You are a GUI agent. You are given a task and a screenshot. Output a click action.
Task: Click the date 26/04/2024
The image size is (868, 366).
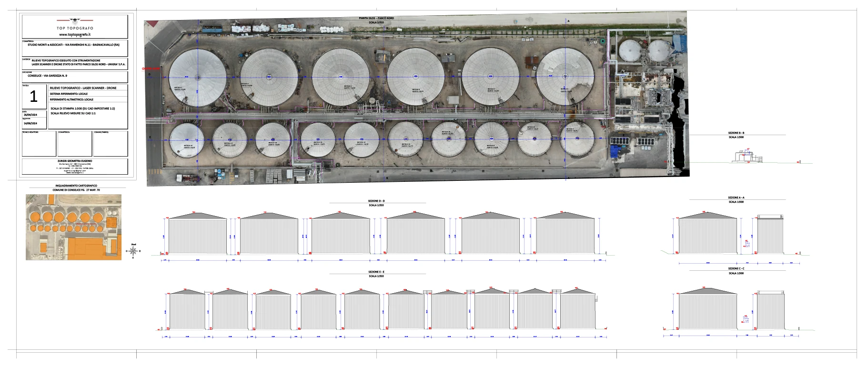point(30,115)
